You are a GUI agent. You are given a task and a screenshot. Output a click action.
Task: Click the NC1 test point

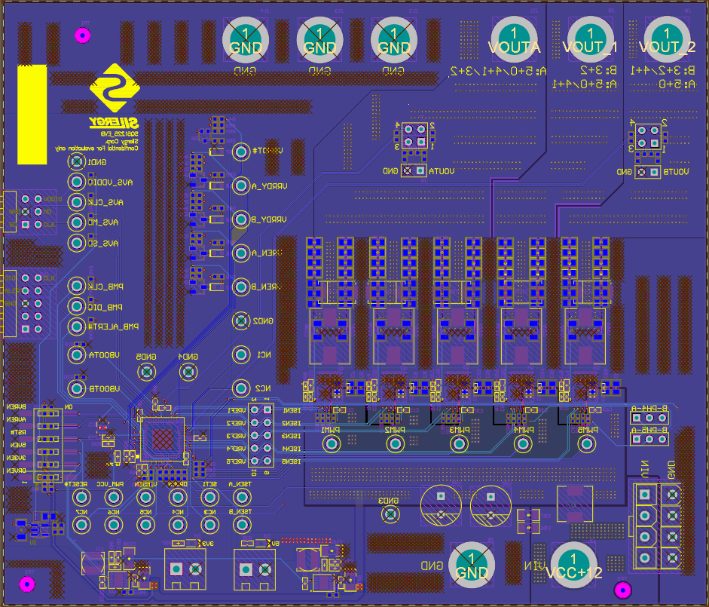pyautogui.click(x=241, y=354)
